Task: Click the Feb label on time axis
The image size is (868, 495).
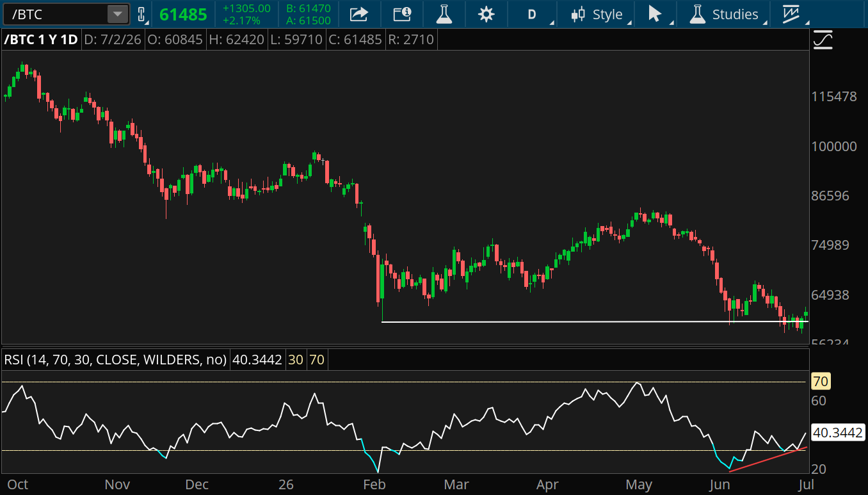Action: 374,485
